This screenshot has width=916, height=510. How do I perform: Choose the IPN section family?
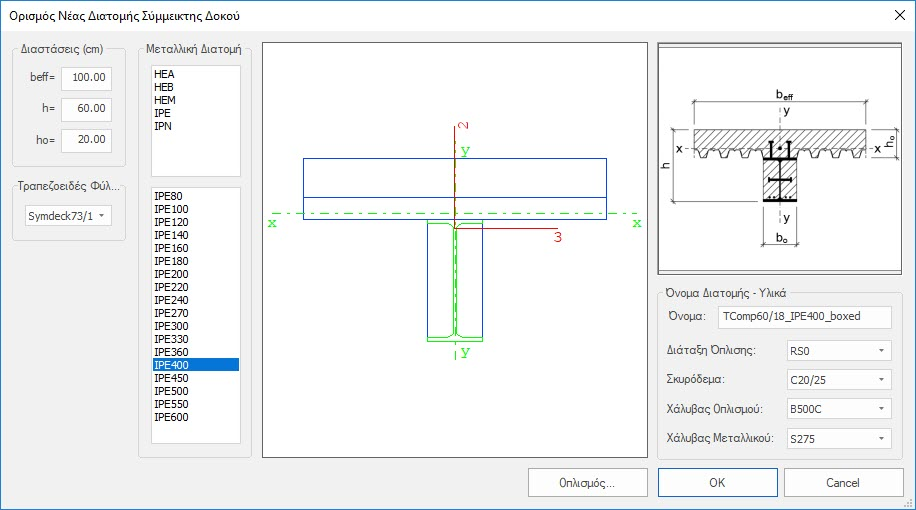coord(163,126)
